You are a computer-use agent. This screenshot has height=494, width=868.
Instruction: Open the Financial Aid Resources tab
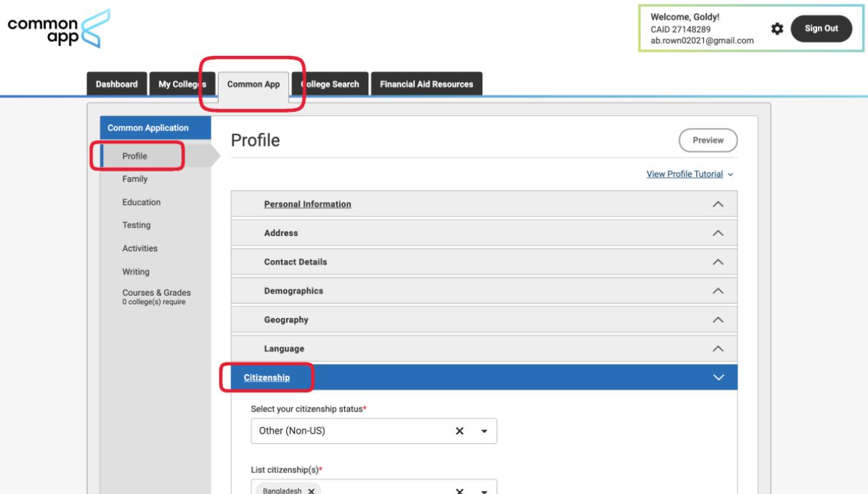[x=426, y=84]
